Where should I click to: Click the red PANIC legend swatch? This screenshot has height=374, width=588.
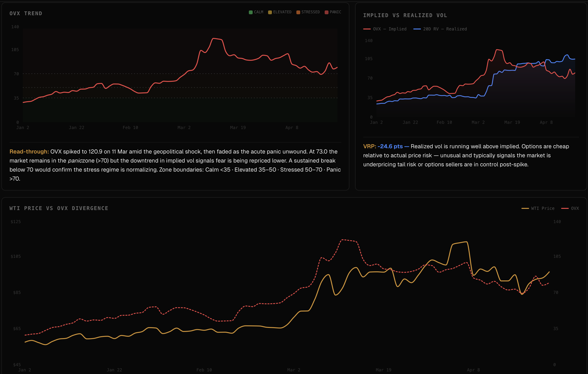[x=327, y=12]
